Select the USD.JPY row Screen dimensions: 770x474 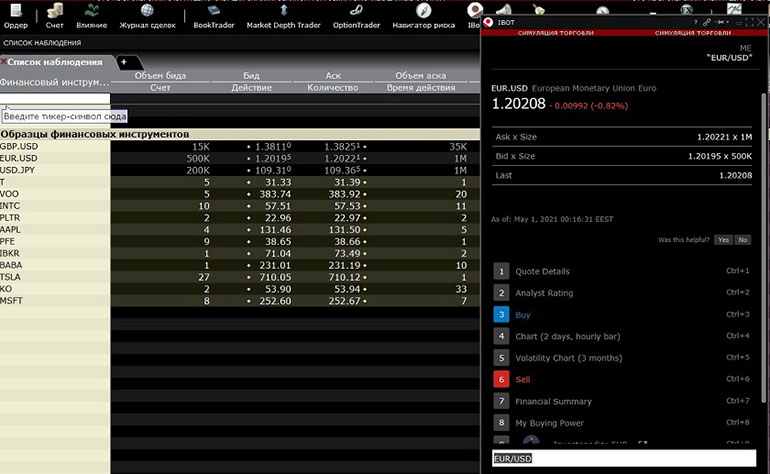(240, 170)
